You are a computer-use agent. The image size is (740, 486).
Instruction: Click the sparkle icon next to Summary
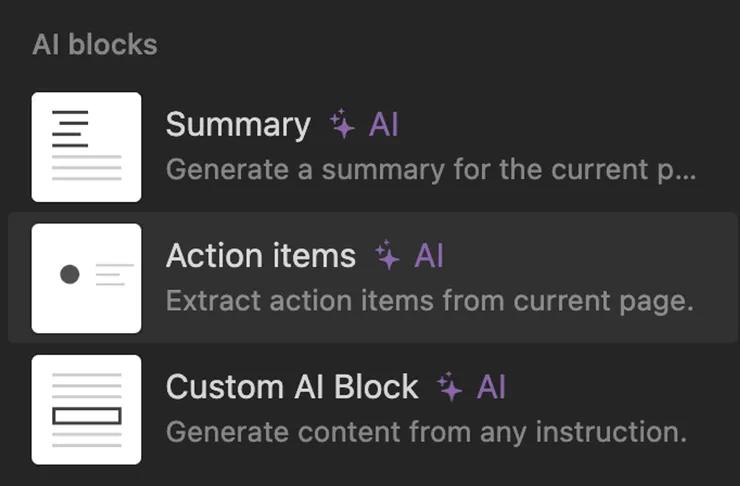pyautogui.click(x=343, y=125)
